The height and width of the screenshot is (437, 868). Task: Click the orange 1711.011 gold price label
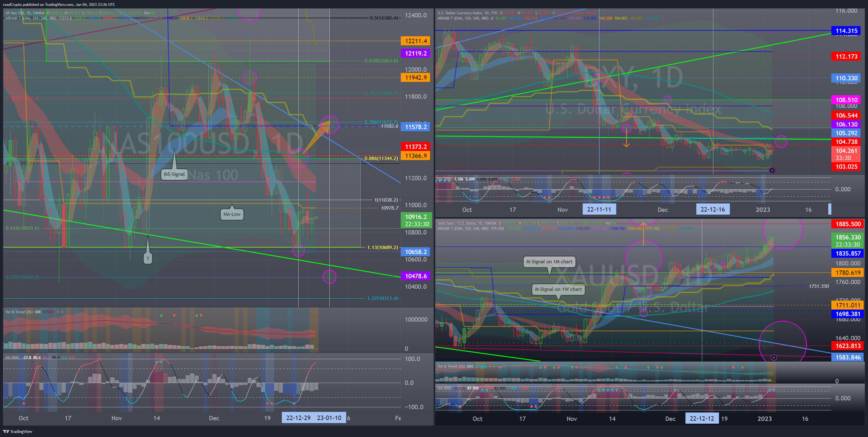tap(848, 305)
